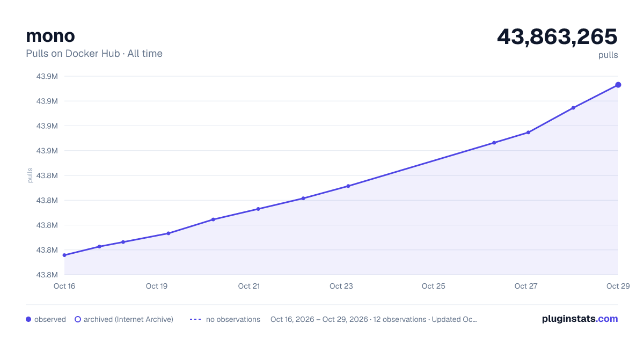
Task: Select the first data point at Oct 16
Action: 64,255
